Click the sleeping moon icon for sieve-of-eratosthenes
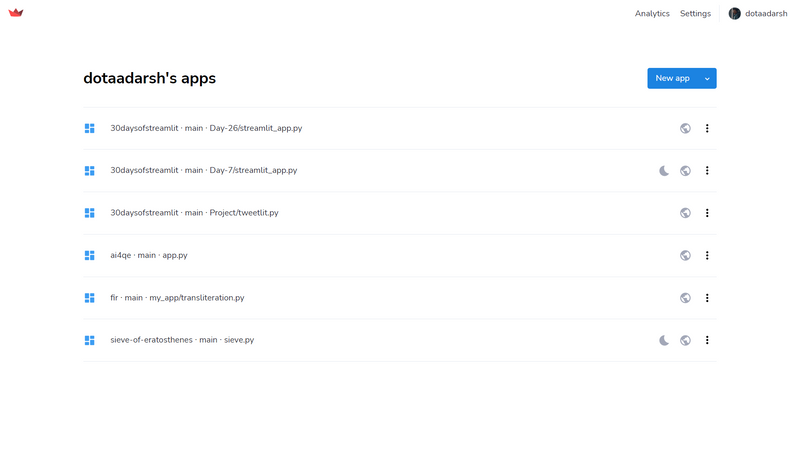Viewport: 800px width, 450px height. tap(664, 340)
